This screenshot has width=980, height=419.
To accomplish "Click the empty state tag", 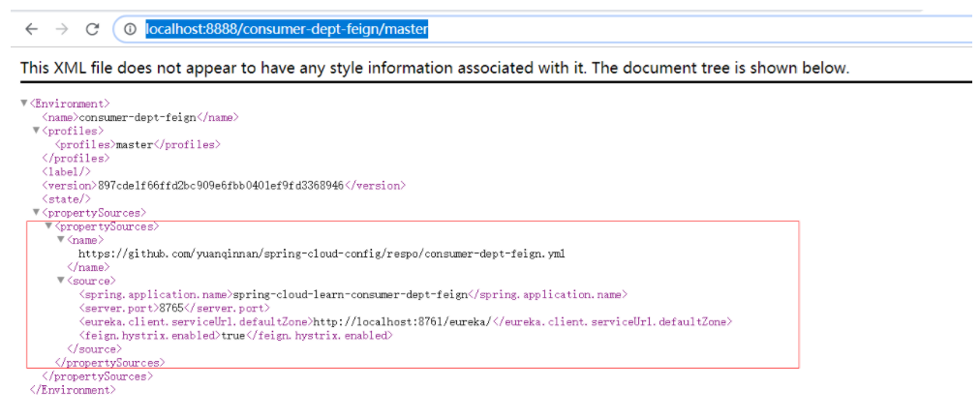I will (67, 199).
